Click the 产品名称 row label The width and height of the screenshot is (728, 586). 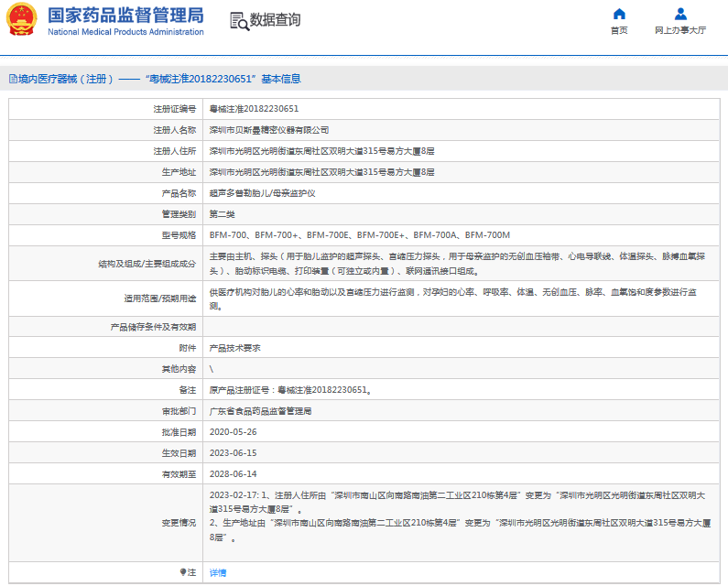point(179,193)
